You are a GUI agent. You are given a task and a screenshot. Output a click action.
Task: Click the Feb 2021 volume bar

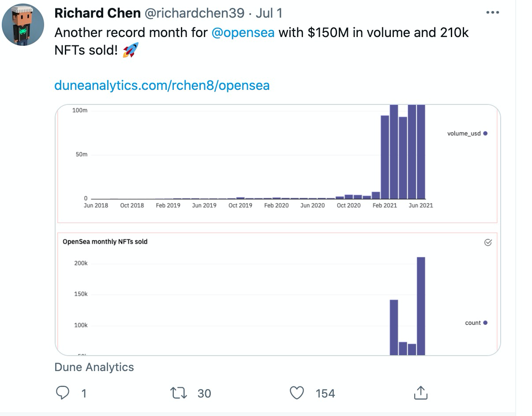click(385, 157)
